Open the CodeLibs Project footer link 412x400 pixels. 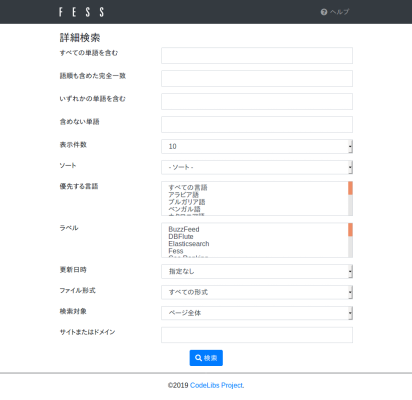pyautogui.click(x=217, y=385)
